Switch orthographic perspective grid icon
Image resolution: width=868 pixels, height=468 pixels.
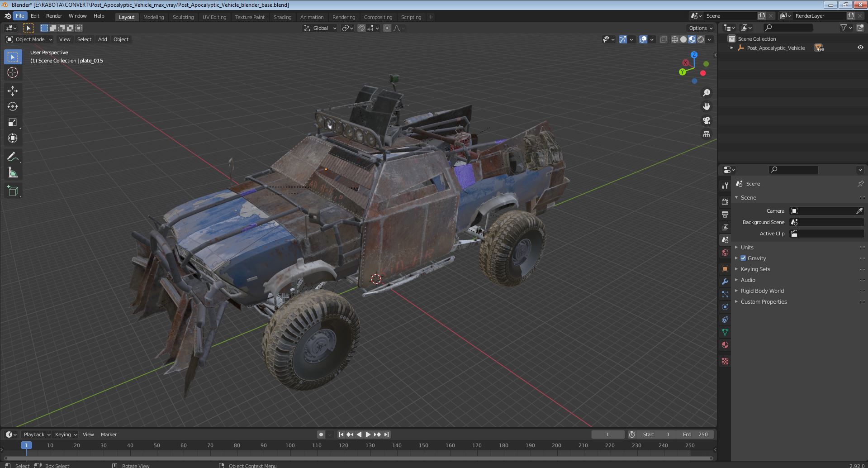click(x=706, y=134)
